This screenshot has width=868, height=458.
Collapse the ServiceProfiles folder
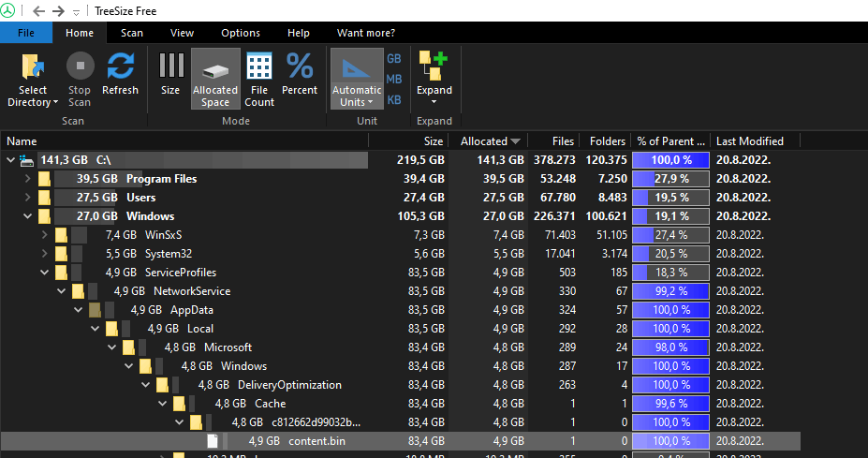pos(44,273)
